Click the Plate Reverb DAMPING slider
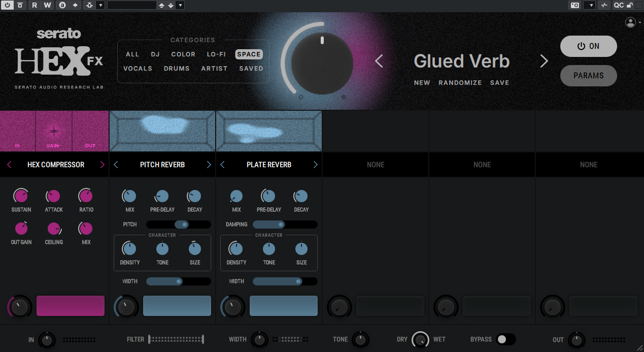 coord(285,225)
